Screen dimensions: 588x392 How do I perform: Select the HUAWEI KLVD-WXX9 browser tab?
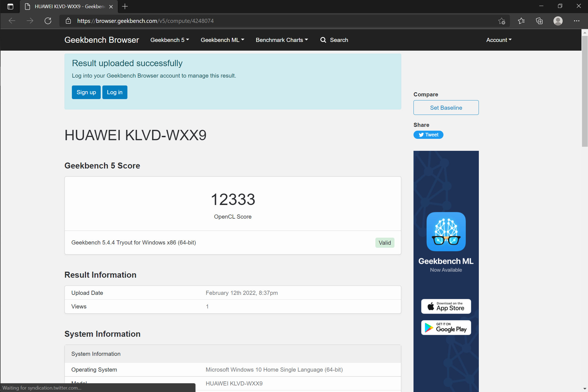(69, 7)
